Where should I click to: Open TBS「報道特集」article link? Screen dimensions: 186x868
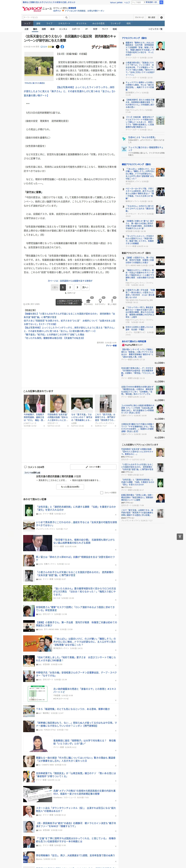(x=73, y=709)
